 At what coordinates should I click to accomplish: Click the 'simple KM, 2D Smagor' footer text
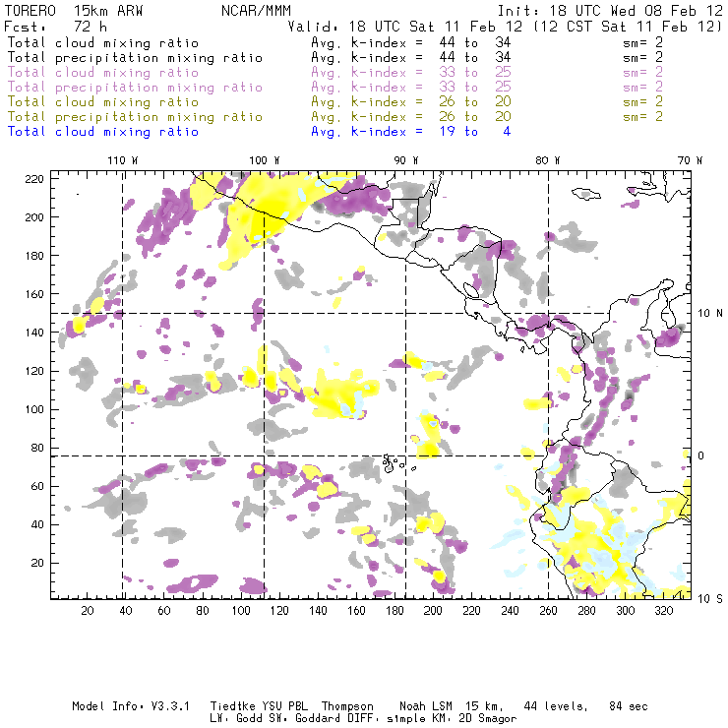point(452,719)
